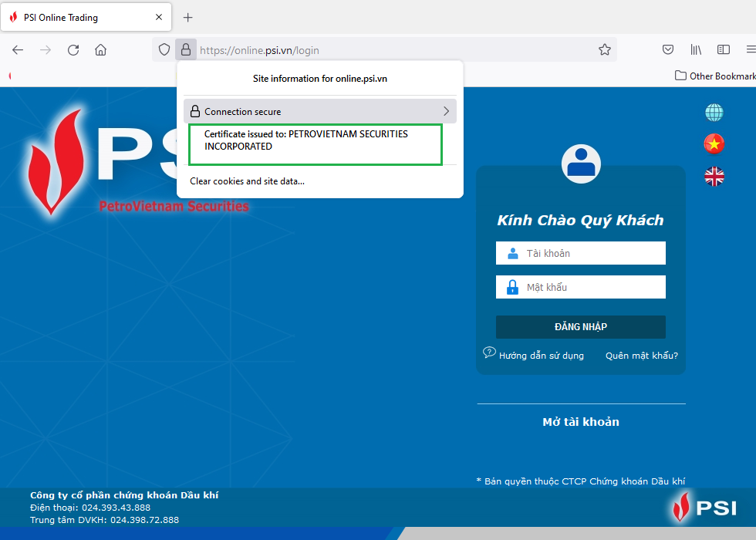The width and height of the screenshot is (756, 540).
Task: Switch language to English via UK flag
Action: pyautogui.click(x=714, y=177)
